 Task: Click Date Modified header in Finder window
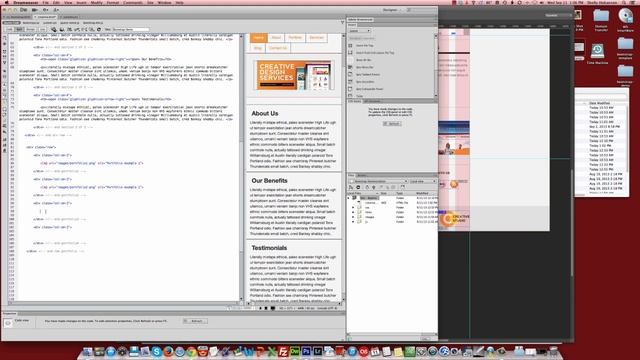point(599,103)
